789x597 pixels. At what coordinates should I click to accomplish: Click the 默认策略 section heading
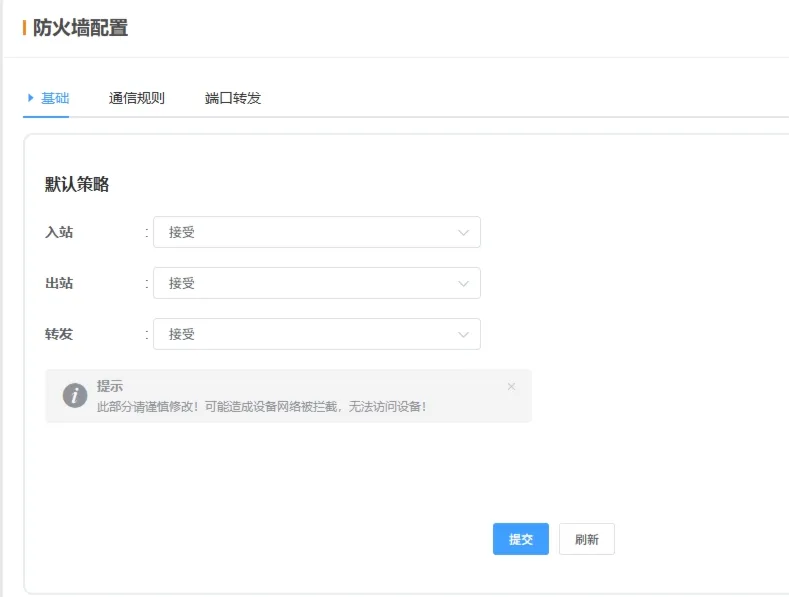coord(77,184)
